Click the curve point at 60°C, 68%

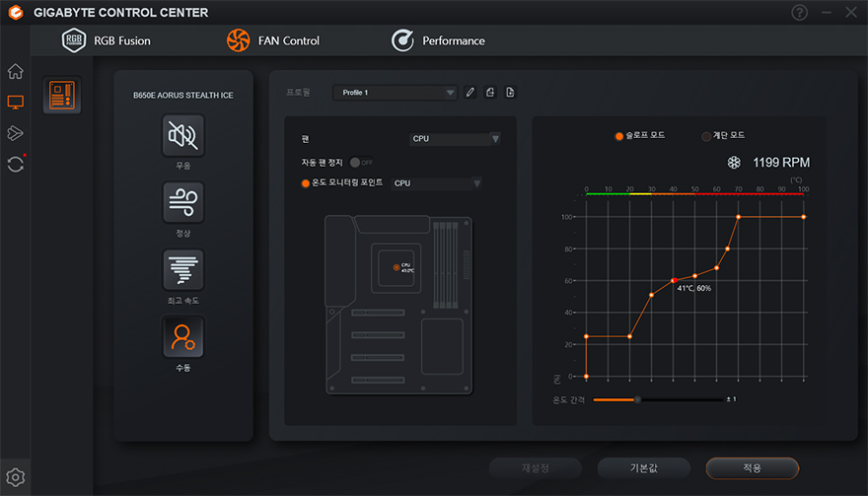coord(716,268)
